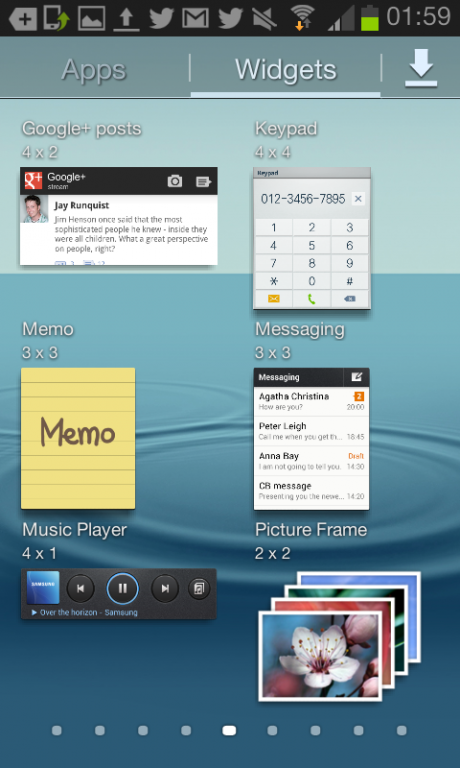The height and width of the screenshot is (768, 460).
Task: Select the Keypad widget preview
Action: [x=312, y=239]
